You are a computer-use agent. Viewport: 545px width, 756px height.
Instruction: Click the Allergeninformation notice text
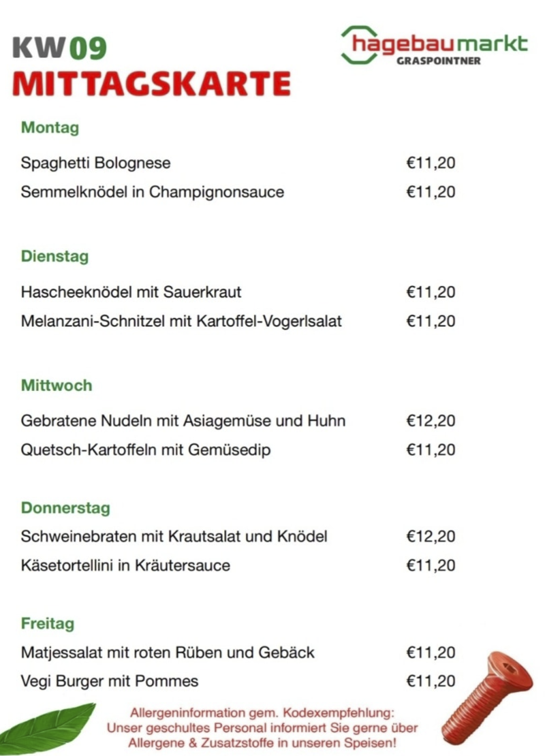point(262,727)
